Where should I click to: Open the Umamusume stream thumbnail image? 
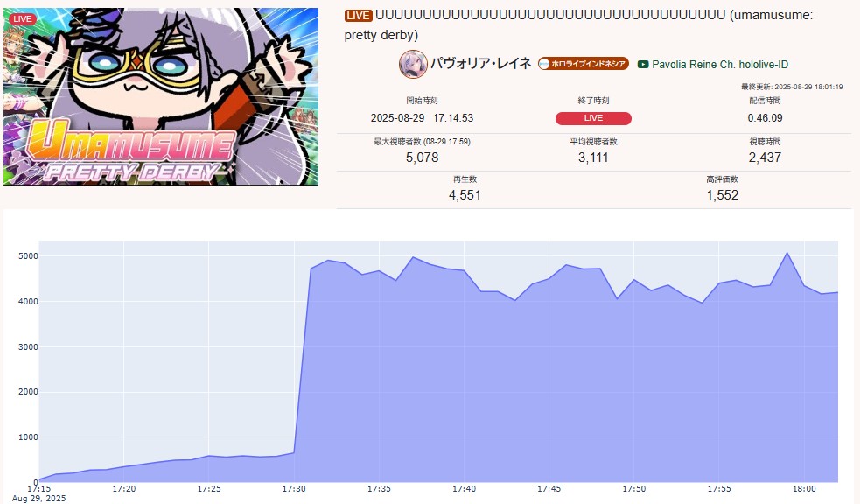tap(161, 96)
